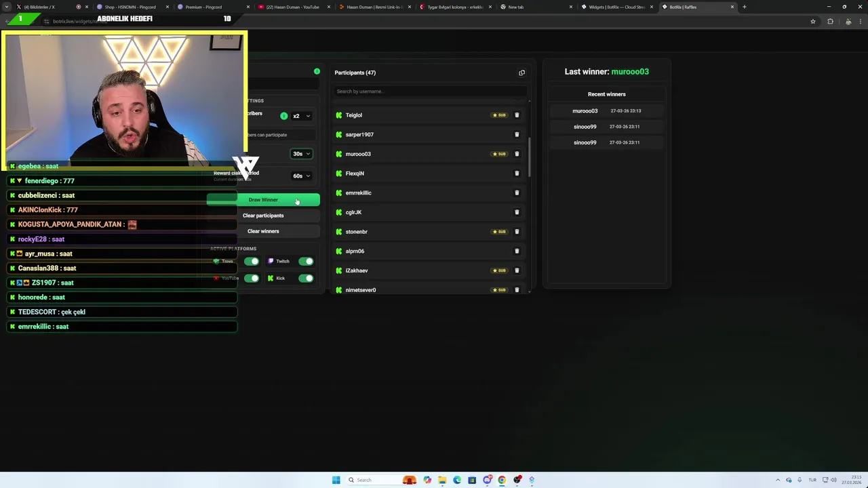Screen dimensions: 868x488
Task: Delete FlexqiN from participants list
Action: point(517,174)
